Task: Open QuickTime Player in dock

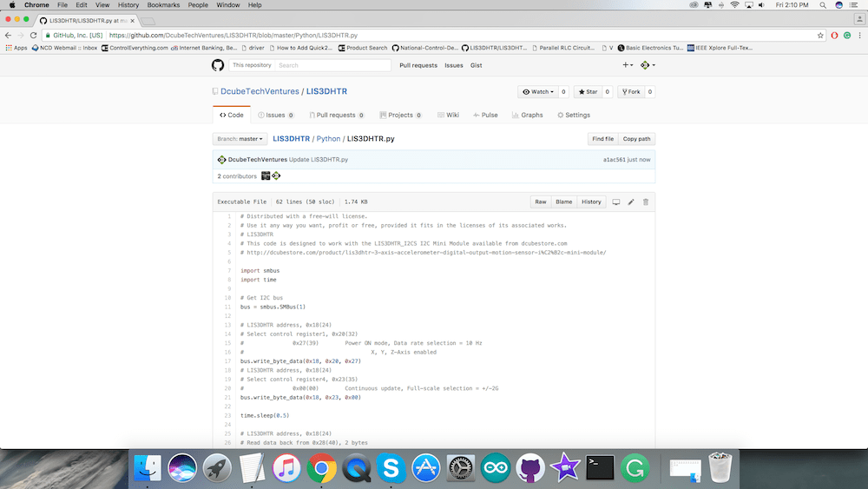Action: tap(357, 468)
